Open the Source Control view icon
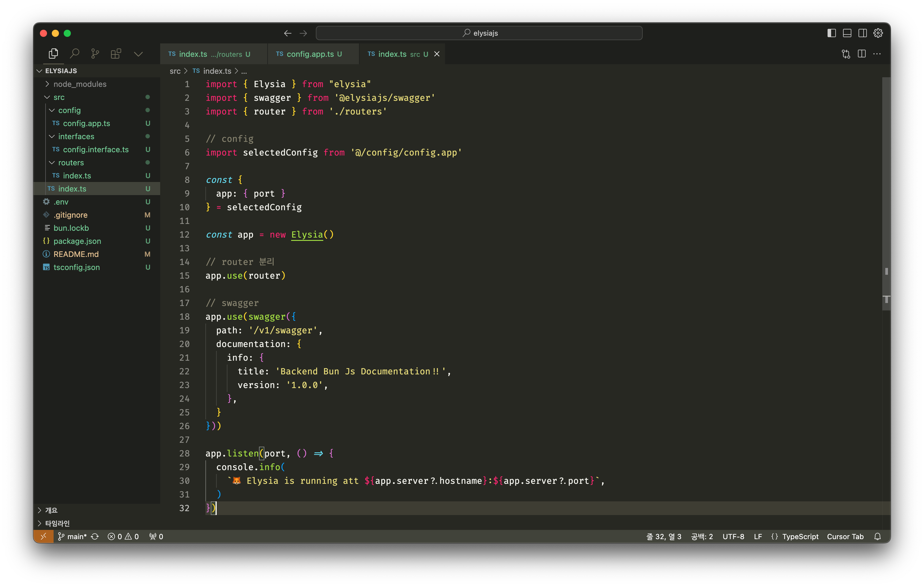Image resolution: width=924 pixels, height=587 pixels. click(95, 54)
